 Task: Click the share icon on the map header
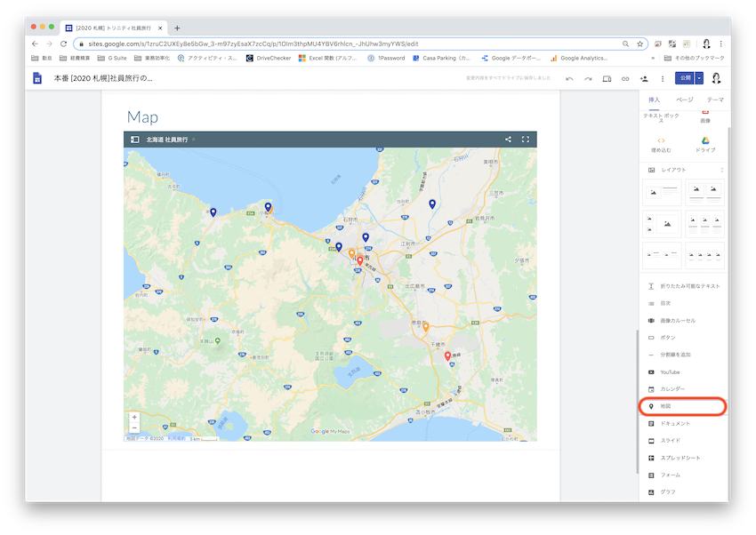(x=509, y=140)
